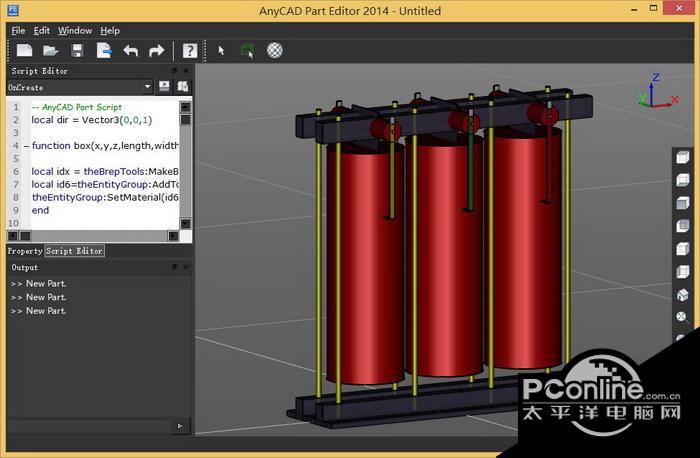This screenshot has width=700, height=458.
Task: Close the Output panel
Action: tap(186, 267)
